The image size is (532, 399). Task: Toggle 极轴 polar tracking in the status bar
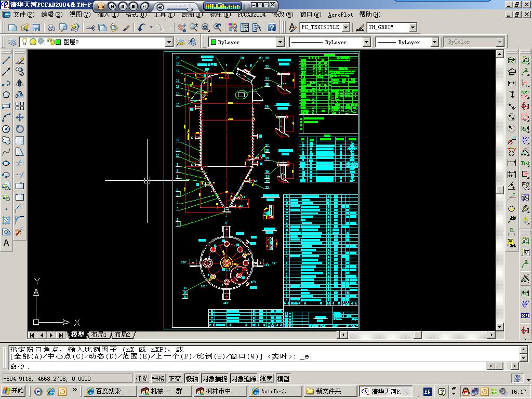coord(192,379)
